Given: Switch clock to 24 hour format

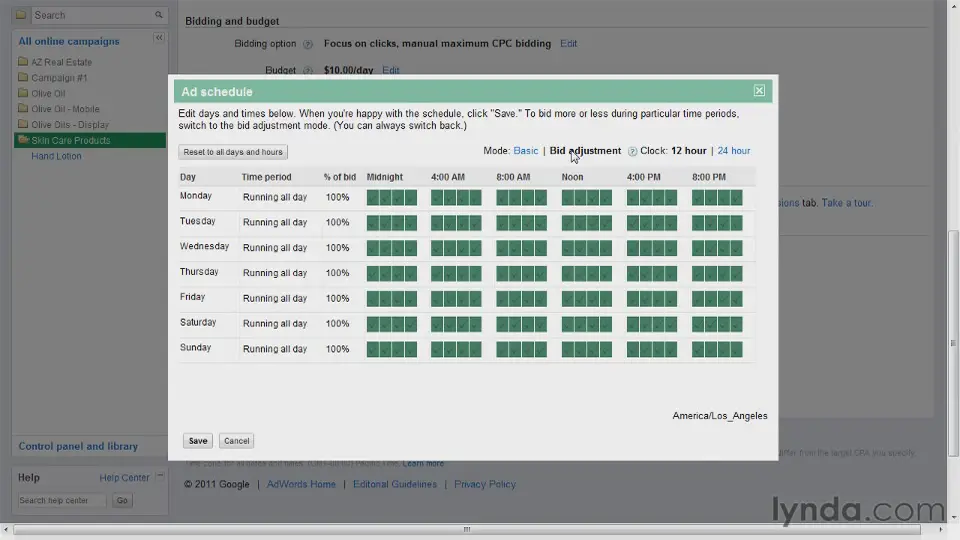Looking at the screenshot, I should 733,151.
